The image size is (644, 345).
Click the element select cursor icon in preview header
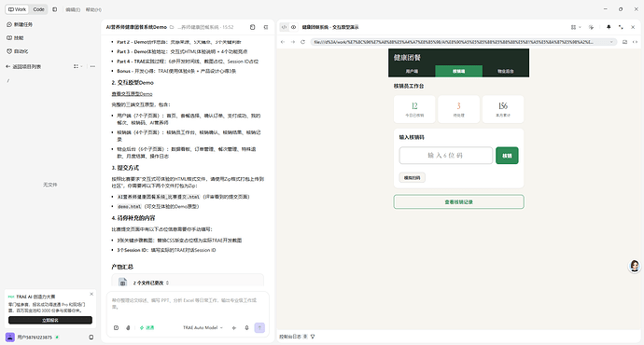pyautogui.click(x=591, y=27)
